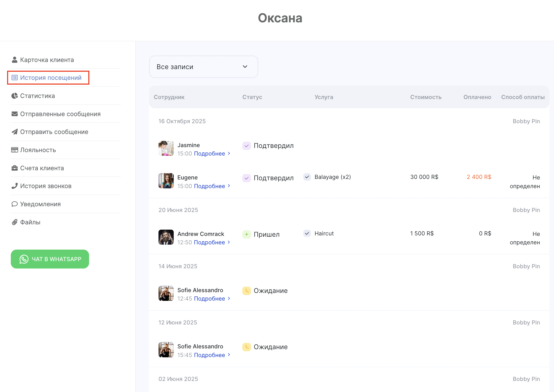554x392 pixels.
Task: Click the paperclip Файлы icon
Action: click(x=14, y=222)
